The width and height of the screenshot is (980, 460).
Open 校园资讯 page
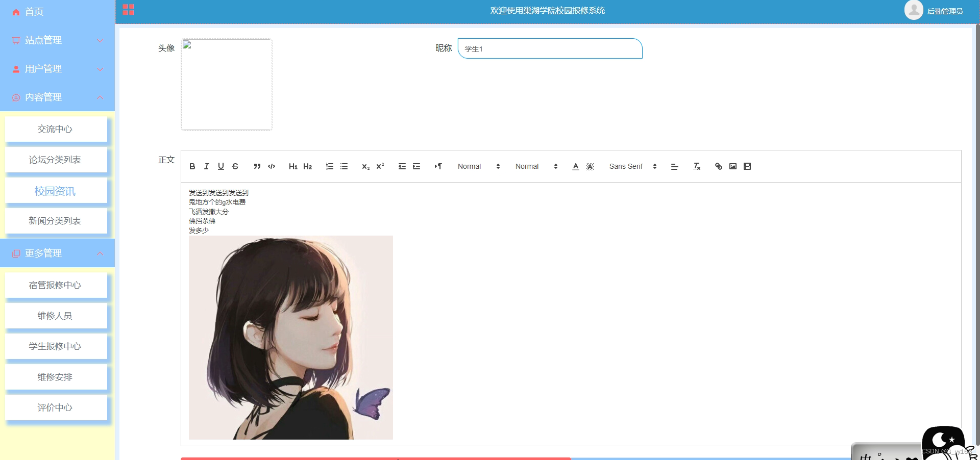click(56, 191)
